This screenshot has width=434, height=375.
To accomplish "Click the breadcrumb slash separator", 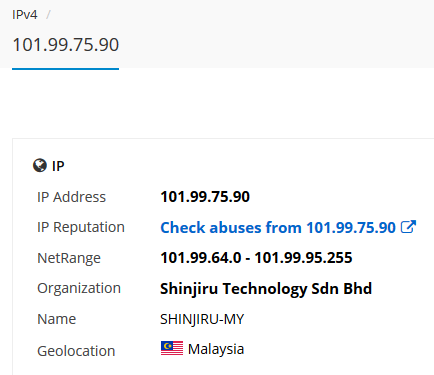I will click(48, 15).
